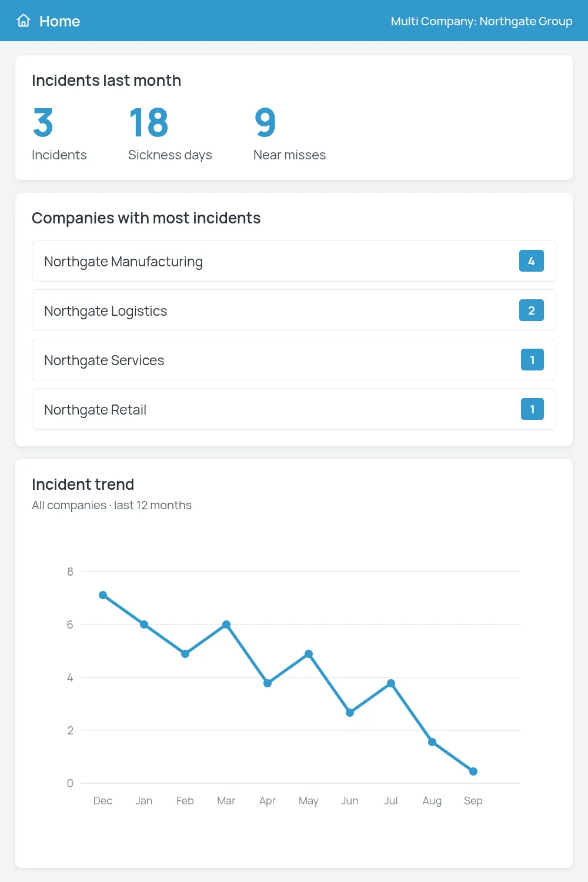Click Northgate Manufacturing's badge showing 4

532,261
